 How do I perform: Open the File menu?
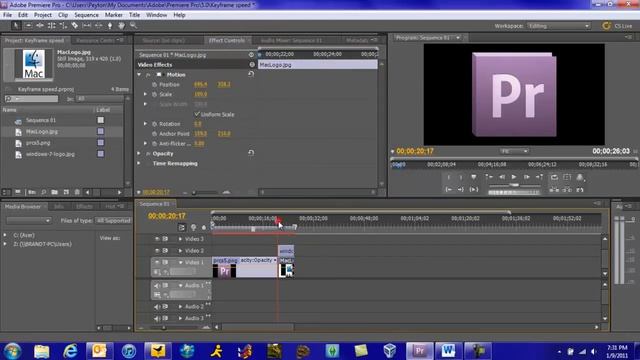(7, 15)
